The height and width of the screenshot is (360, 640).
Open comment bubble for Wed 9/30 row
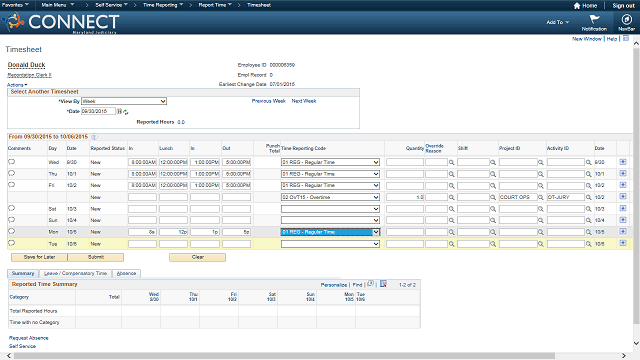click(x=11, y=162)
